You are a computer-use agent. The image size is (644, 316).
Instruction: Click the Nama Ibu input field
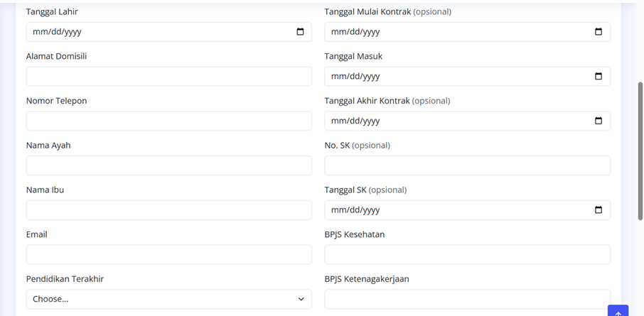tap(168, 209)
